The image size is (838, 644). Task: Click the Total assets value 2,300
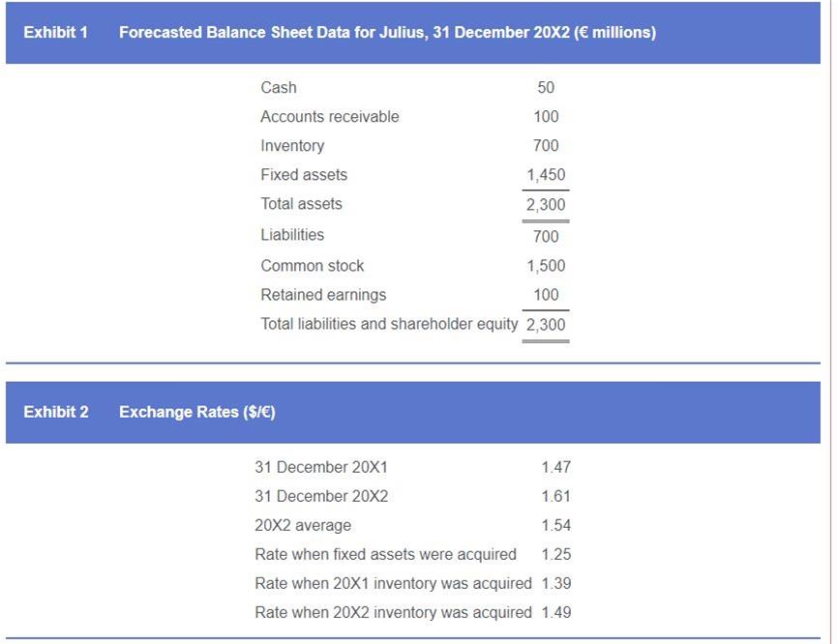(546, 205)
